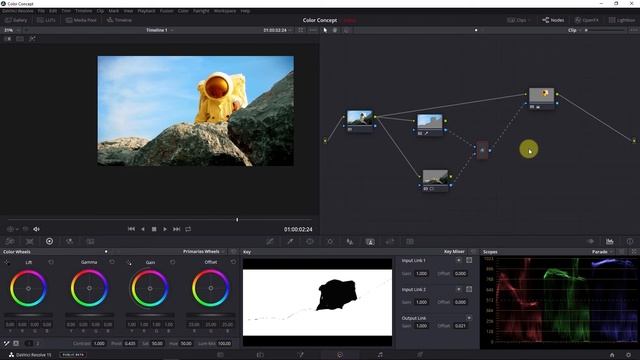Open the Motion Effects palette
The image size is (640, 360).
[x=90, y=242]
